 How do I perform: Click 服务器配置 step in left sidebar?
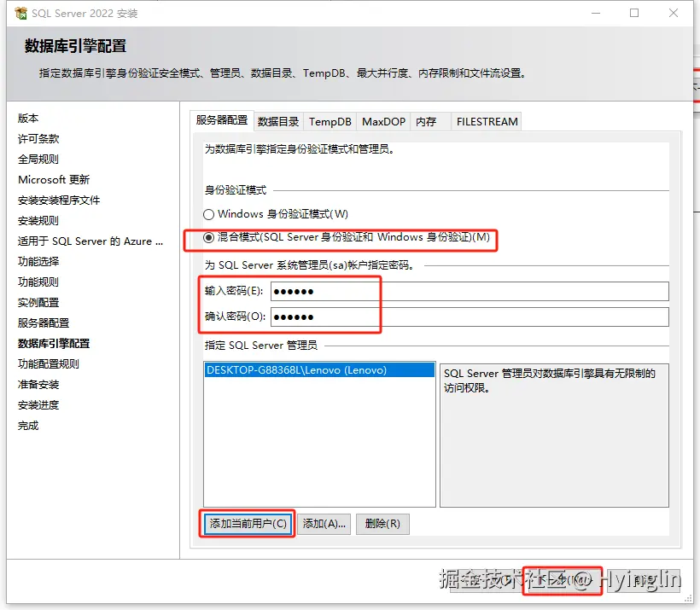44,323
